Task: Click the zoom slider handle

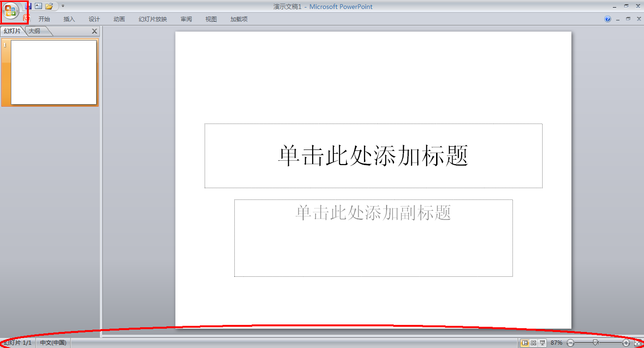Action: [x=595, y=342]
